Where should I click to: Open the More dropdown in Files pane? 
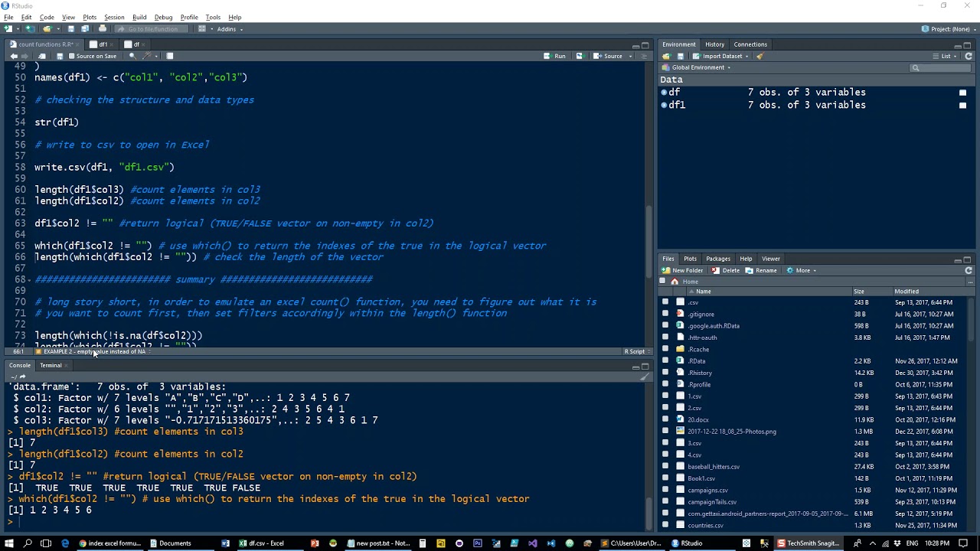[x=803, y=270]
